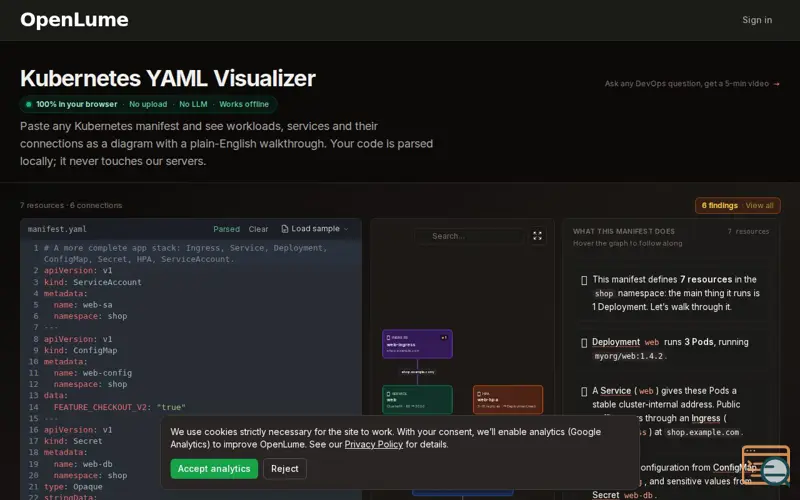This screenshot has height=500, width=800.
Task: Click the Kubernetes YAML Visualizer title
Action: (168, 79)
